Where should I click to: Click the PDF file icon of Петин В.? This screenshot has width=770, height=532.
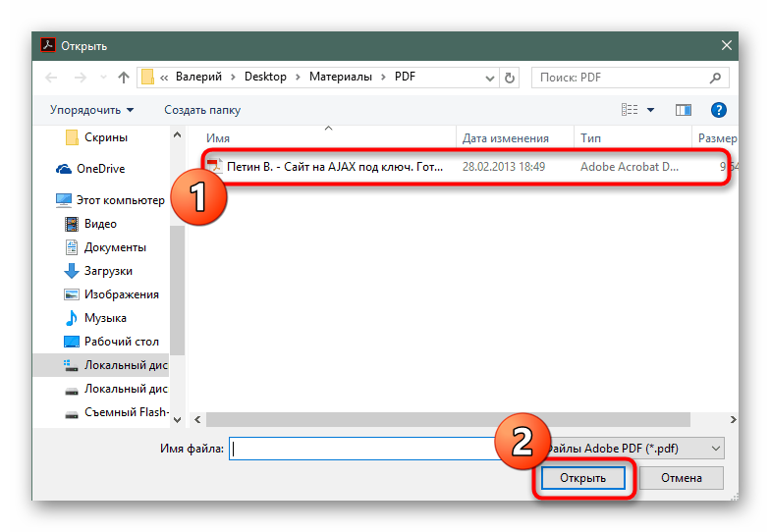[x=214, y=167]
